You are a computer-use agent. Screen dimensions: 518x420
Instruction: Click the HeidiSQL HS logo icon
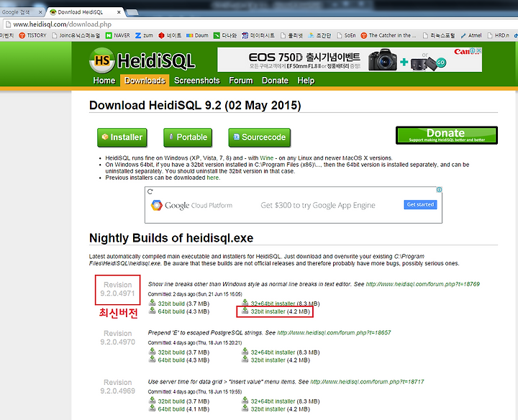point(101,60)
